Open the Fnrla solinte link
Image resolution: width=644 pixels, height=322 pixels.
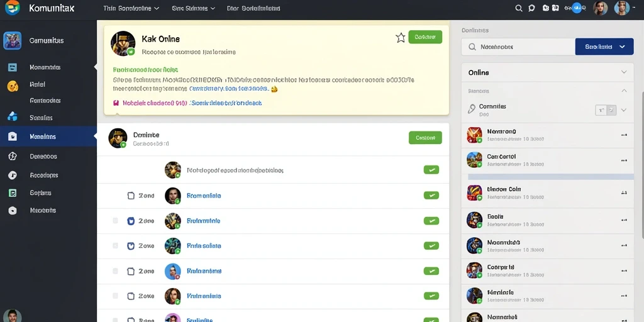(x=204, y=246)
